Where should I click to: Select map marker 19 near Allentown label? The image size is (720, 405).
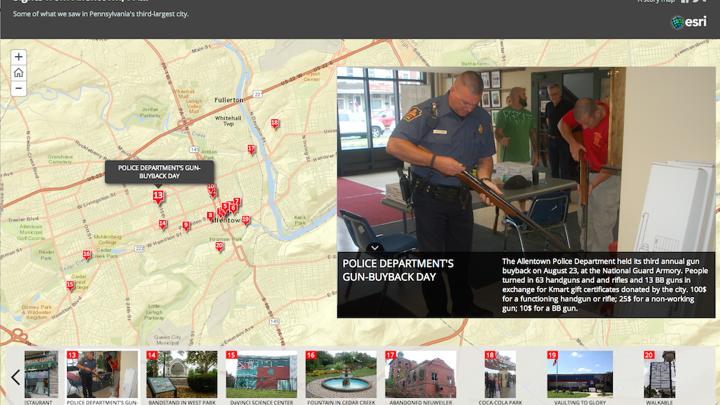[246, 221]
